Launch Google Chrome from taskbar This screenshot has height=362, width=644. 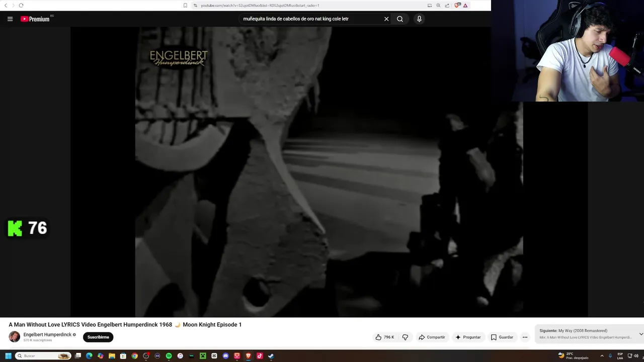click(x=134, y=356)
